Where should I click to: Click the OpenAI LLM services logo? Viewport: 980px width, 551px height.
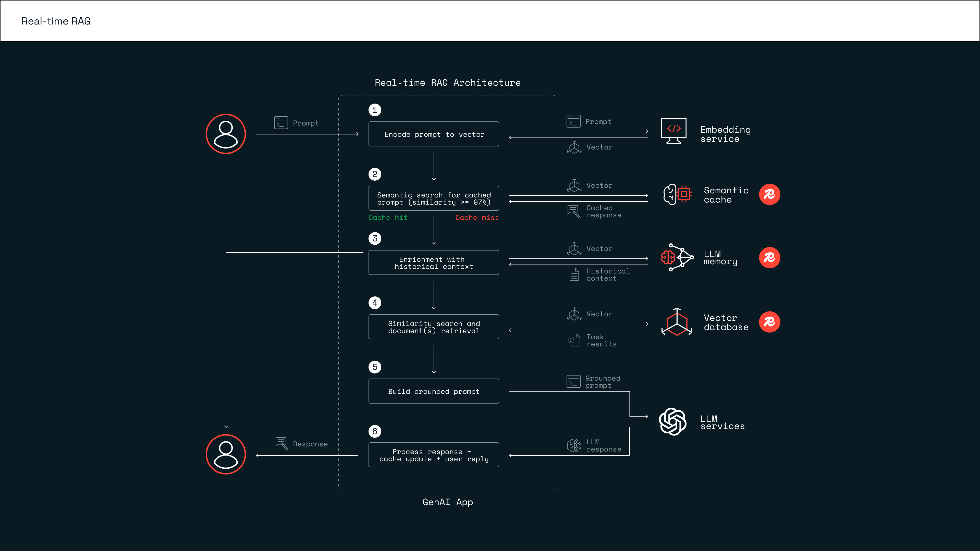pos(673,421)
